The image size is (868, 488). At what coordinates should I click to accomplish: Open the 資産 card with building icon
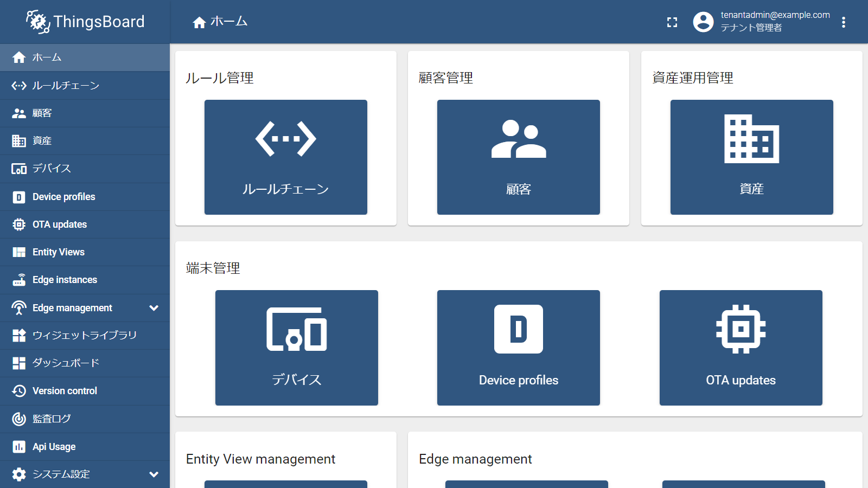[751, 157]
